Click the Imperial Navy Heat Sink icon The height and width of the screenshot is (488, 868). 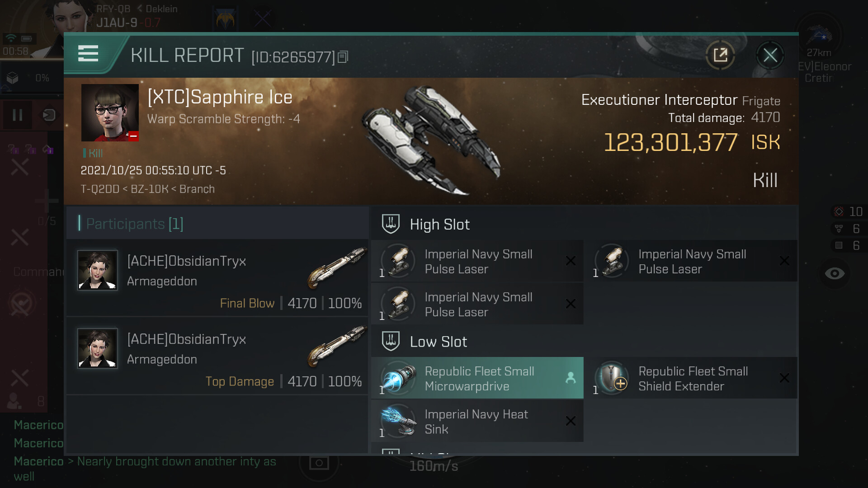[x=398, y=421]
